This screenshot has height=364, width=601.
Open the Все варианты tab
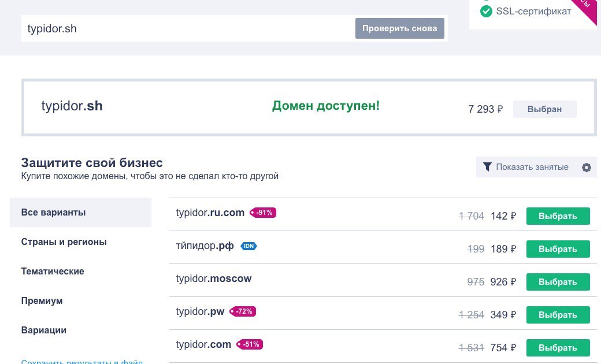80,213
